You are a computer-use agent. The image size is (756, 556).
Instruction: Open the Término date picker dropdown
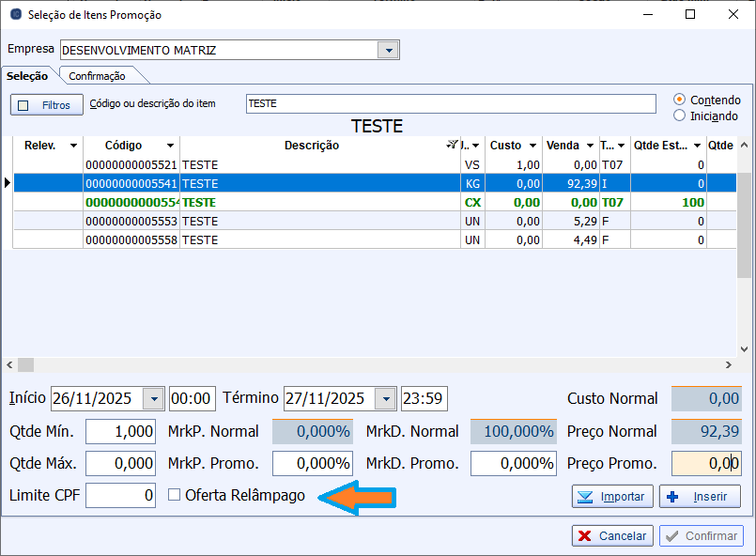pos(385,398)
